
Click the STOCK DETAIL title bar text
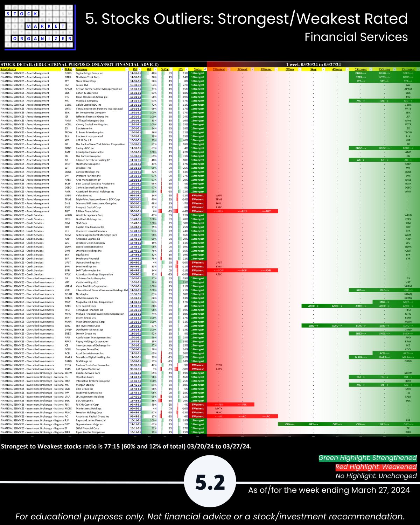(79, 64)
